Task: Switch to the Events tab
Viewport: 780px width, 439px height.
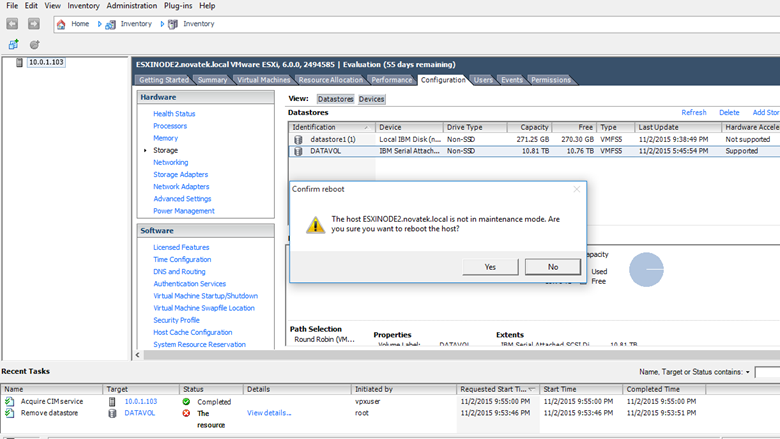Action: [511, 80]
